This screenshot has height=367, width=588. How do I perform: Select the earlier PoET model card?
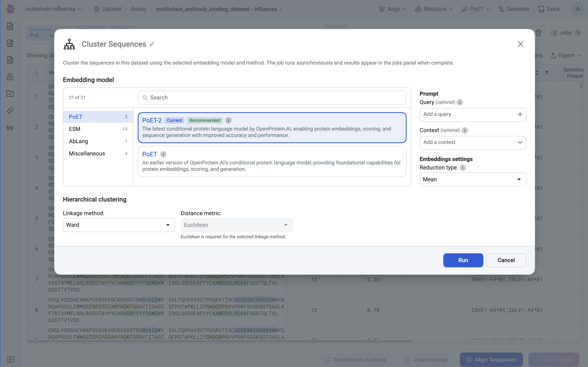(x=272, y=161)
